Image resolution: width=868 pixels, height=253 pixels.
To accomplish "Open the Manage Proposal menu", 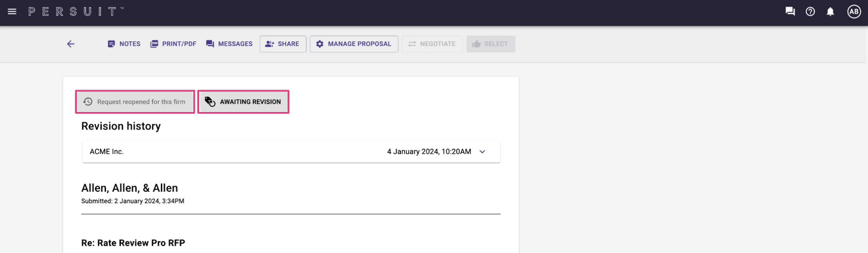I will (x=354, y=44).
